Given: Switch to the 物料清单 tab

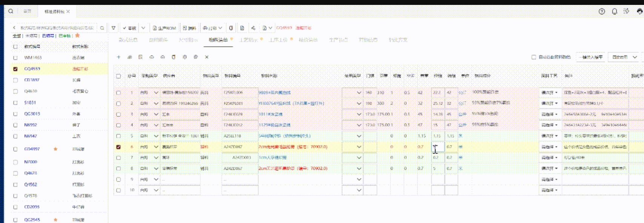Looking at the screenshot, I should coord(218,40).
